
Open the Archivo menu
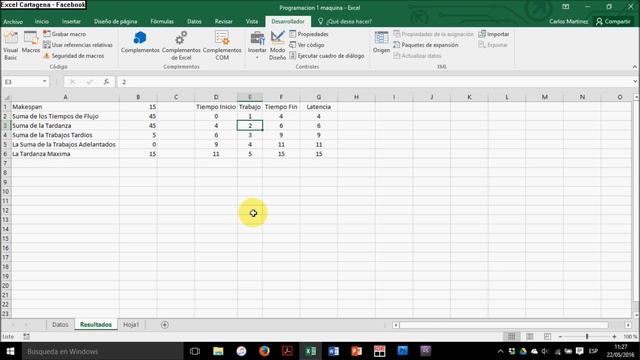pyautogui.click(x=13, y=21)
